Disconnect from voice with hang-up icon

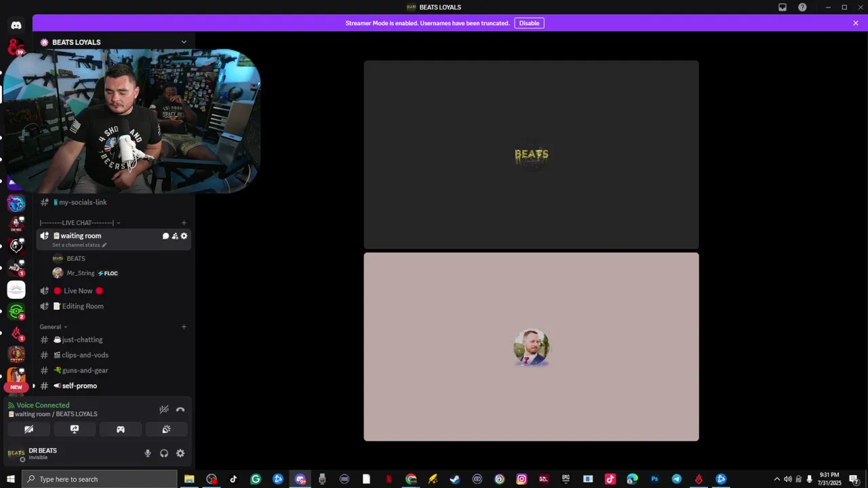(180, 409)
